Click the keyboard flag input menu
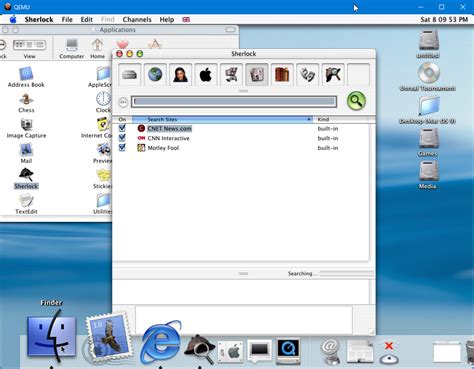This screenshot has width=474, height=369. 186,19
